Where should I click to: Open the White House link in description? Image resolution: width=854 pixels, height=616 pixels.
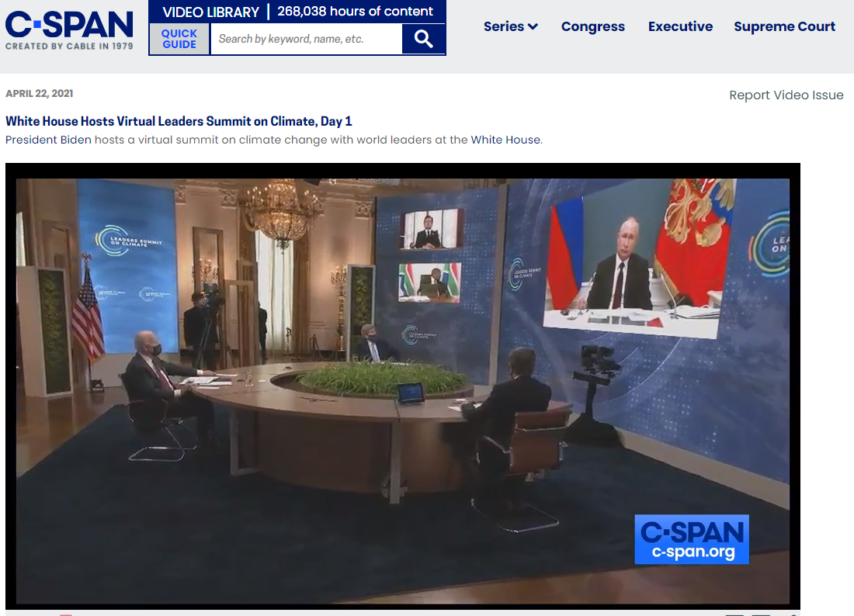(x=505, y=140)
